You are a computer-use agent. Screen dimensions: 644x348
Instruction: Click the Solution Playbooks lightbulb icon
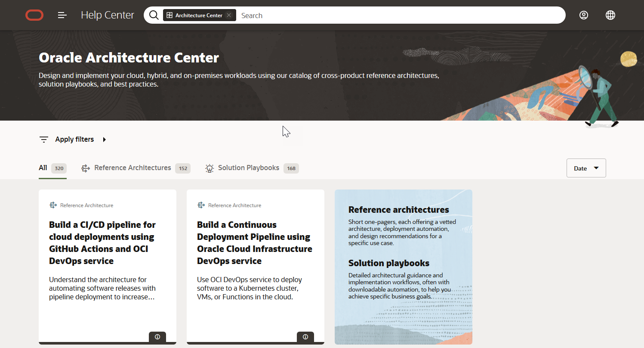(210, 168)
